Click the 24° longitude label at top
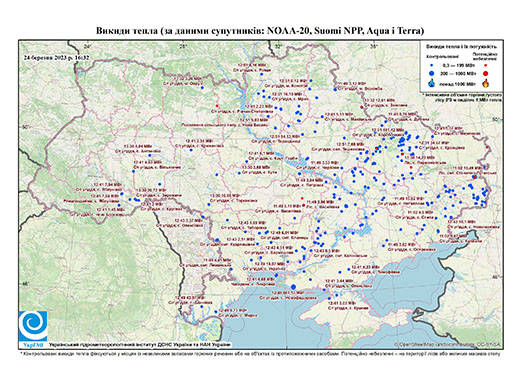520x368 pixels. coord(87,46)
